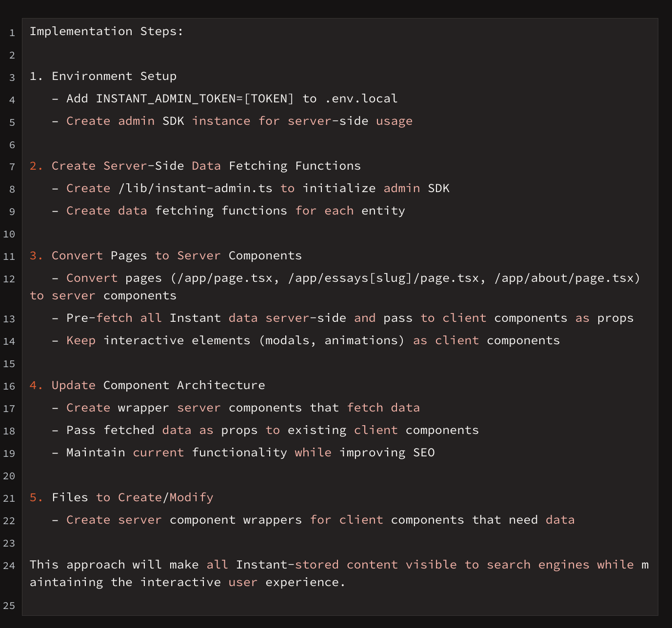Click the '/lib/instant-admin.ts' path text
The image size is (672, 628).
[195, 189]
